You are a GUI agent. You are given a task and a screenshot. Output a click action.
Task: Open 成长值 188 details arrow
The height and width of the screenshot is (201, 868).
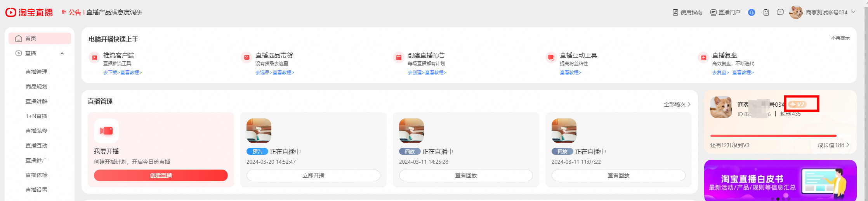pyautogui.click(x=848, y=145)
